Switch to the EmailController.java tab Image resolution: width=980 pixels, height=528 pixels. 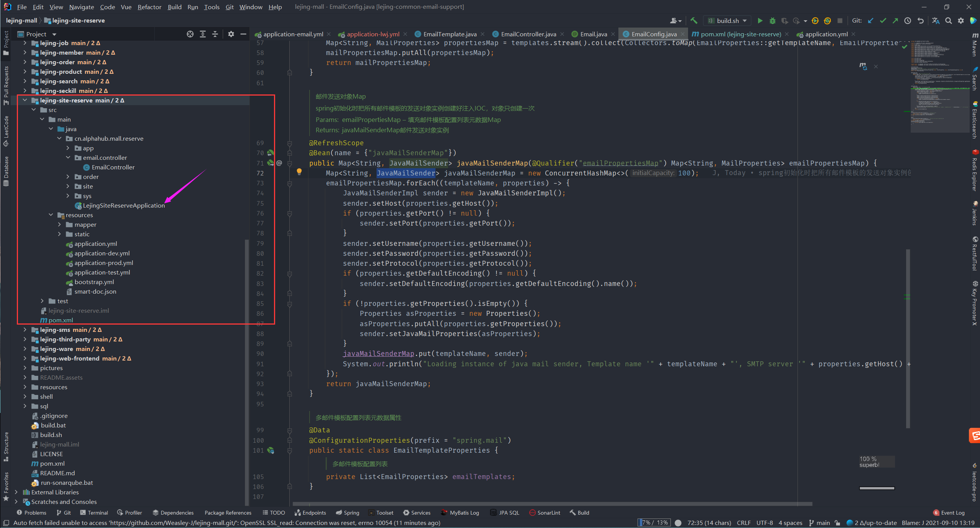528,34
